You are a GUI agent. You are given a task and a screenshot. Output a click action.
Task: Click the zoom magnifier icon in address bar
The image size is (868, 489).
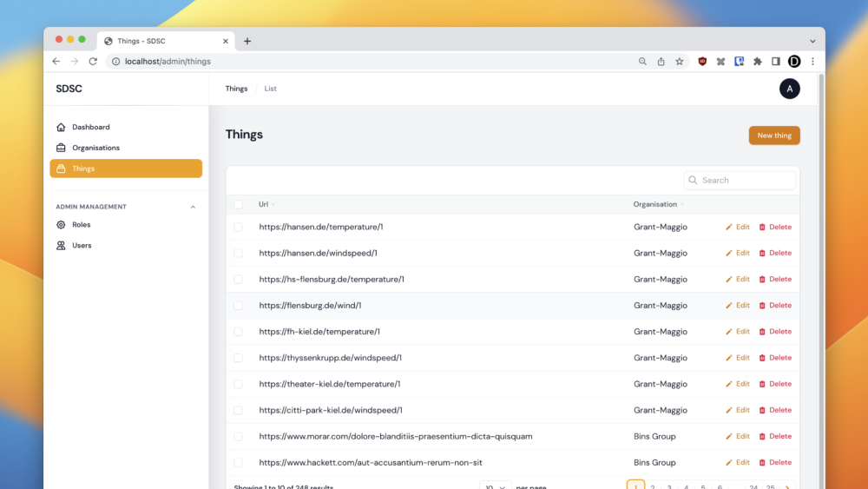[642, 62]
